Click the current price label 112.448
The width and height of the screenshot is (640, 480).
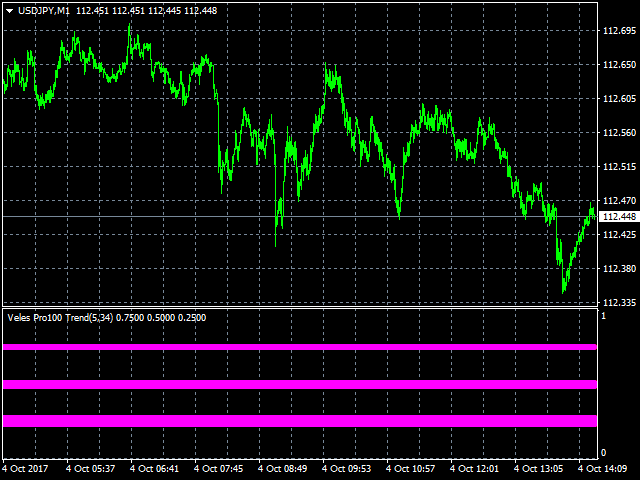(619, 217)
